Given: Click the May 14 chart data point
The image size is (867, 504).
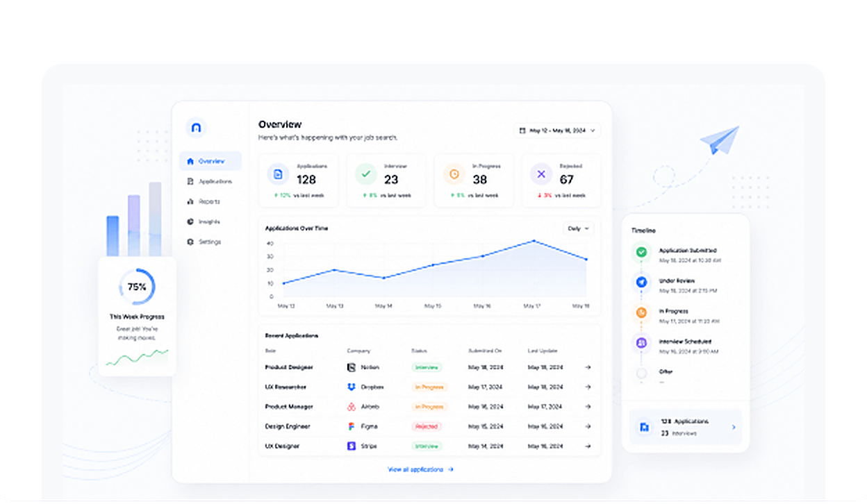Looking at the screenshot, I should pos(383,278).
